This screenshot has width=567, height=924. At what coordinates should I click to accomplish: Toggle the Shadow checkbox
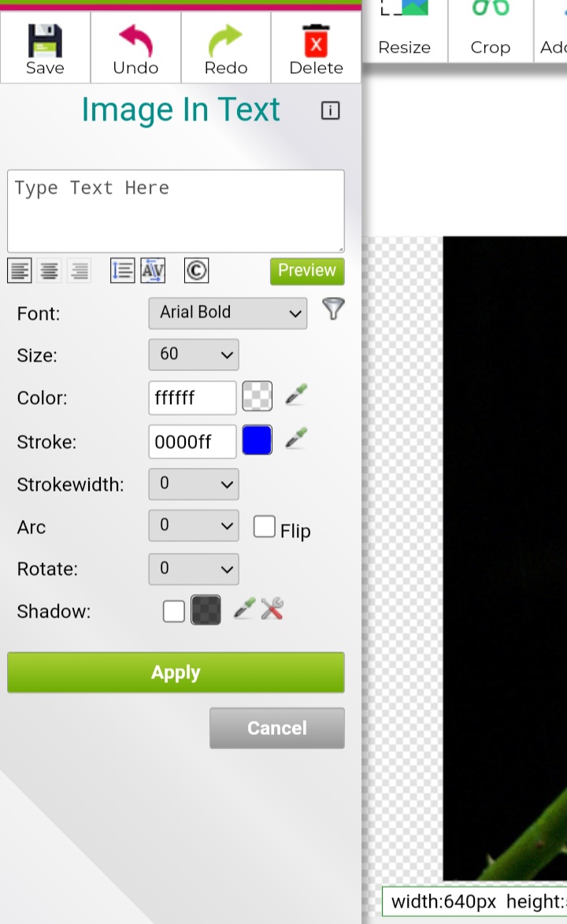tap(174, 611)
